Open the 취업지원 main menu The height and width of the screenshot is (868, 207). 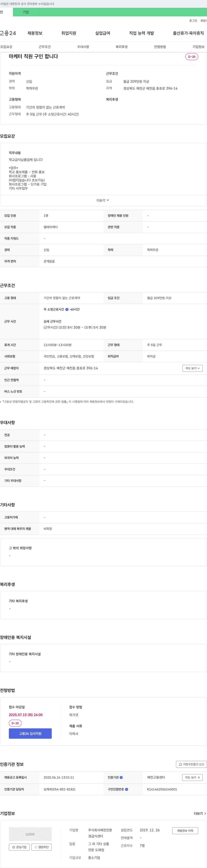point(69,33)
